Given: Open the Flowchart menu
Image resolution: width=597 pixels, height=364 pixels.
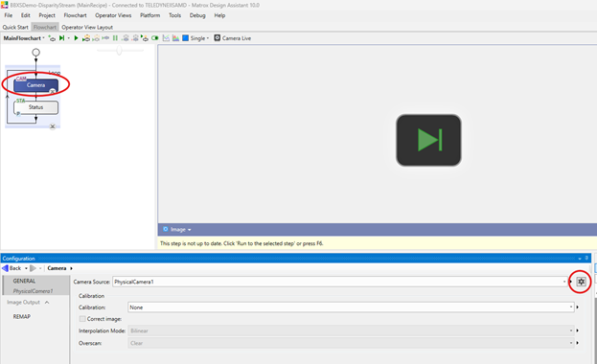Looking at the screenshot, I should click(75, 15).
